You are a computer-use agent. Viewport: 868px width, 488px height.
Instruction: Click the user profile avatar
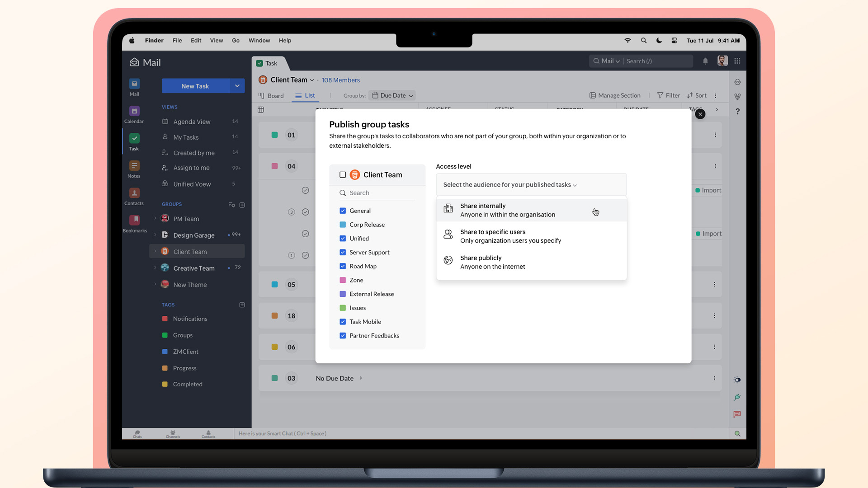722,61
